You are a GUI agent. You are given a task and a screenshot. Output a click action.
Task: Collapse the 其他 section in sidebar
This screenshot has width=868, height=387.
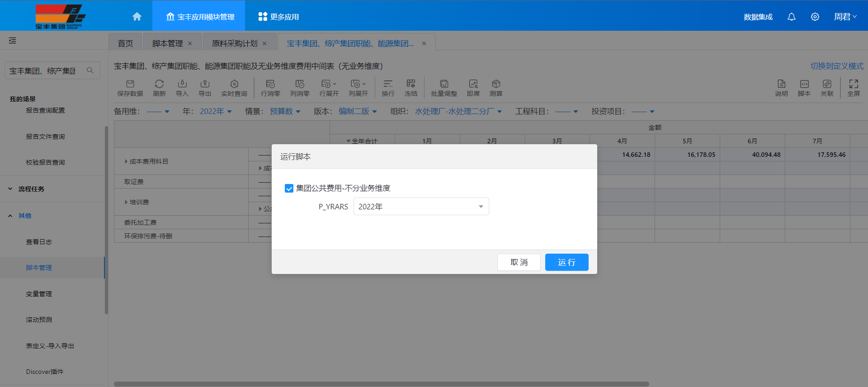pos(10,216)
